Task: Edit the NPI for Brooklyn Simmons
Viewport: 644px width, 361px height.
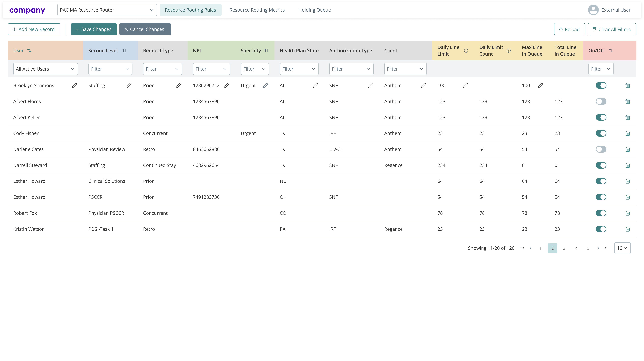Action: coord(227,85)
